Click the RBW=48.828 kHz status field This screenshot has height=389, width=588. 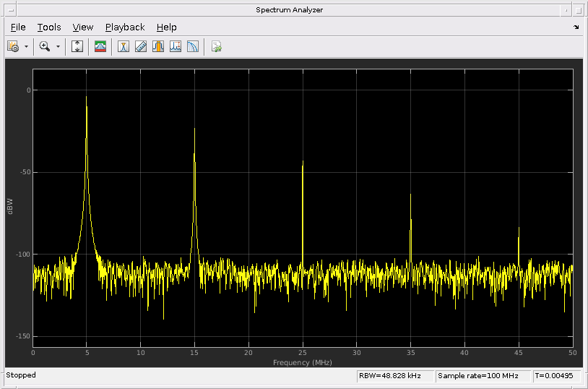click(395, 376)
